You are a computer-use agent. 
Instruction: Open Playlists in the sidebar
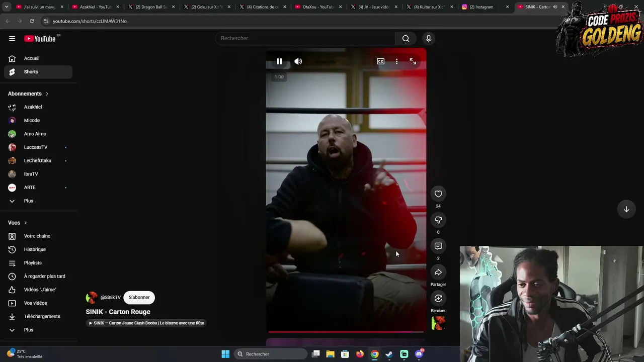point(38,263)
